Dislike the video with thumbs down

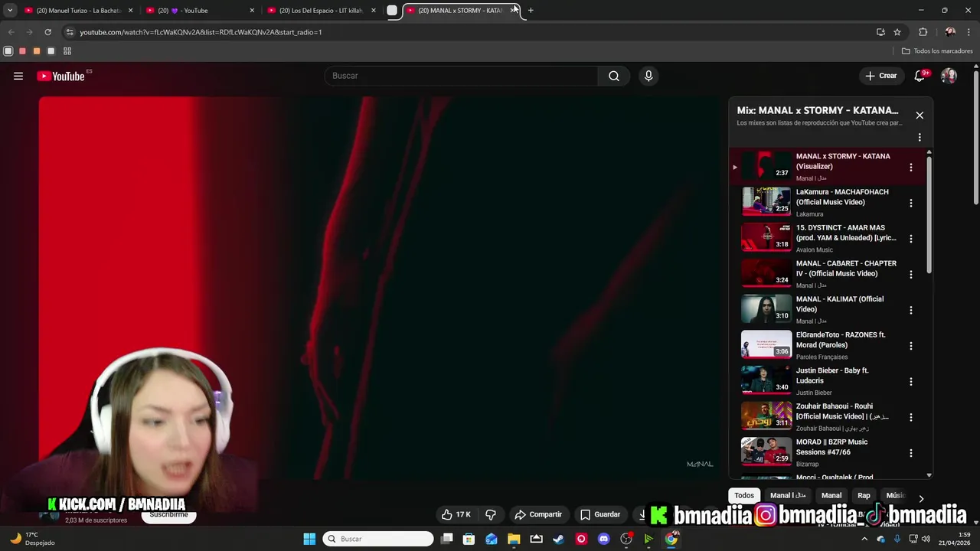(x=491, y=514)
